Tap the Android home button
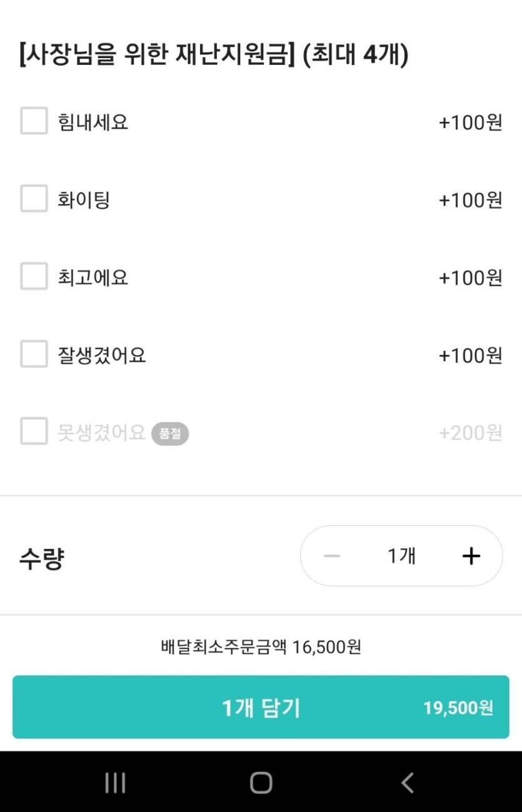 pyautogui.click(x=261, y=782)
